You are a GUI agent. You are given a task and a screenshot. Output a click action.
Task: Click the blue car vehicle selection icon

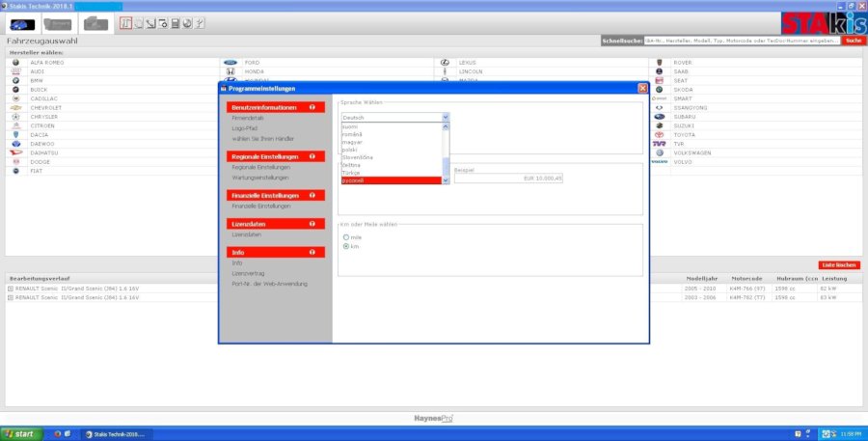(23, 23)
